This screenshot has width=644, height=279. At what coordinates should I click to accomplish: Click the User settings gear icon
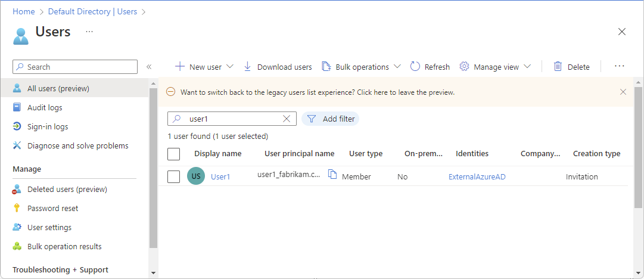tap(17, 227)
